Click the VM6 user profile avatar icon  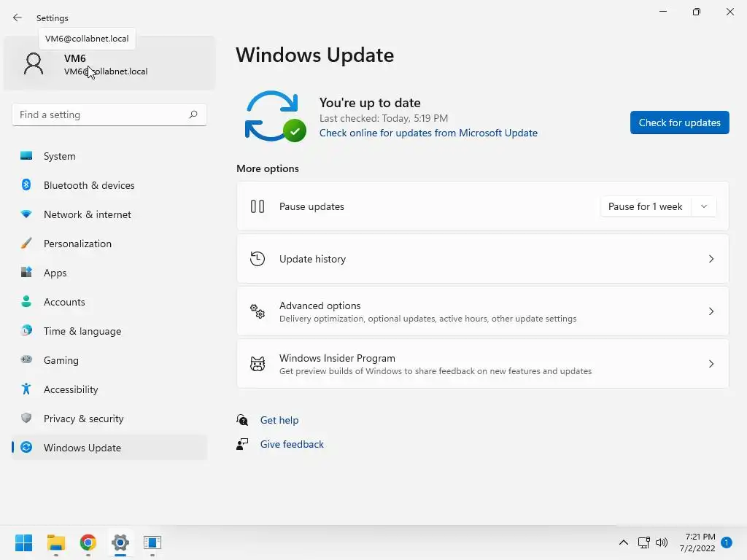point(34,64)
